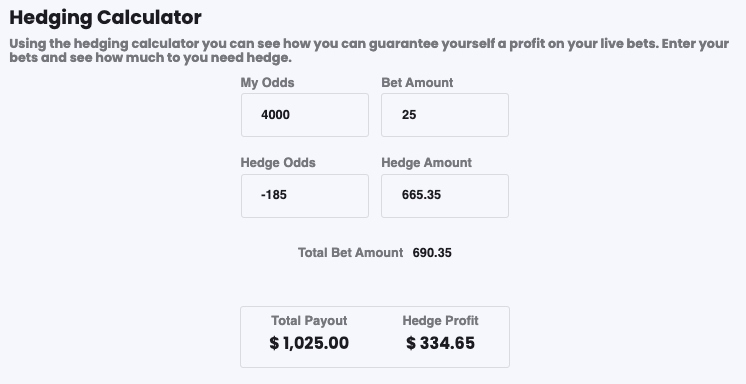Click the gap between payout and profit values
This screenshot has height=384, width=746.
(378, 343)
